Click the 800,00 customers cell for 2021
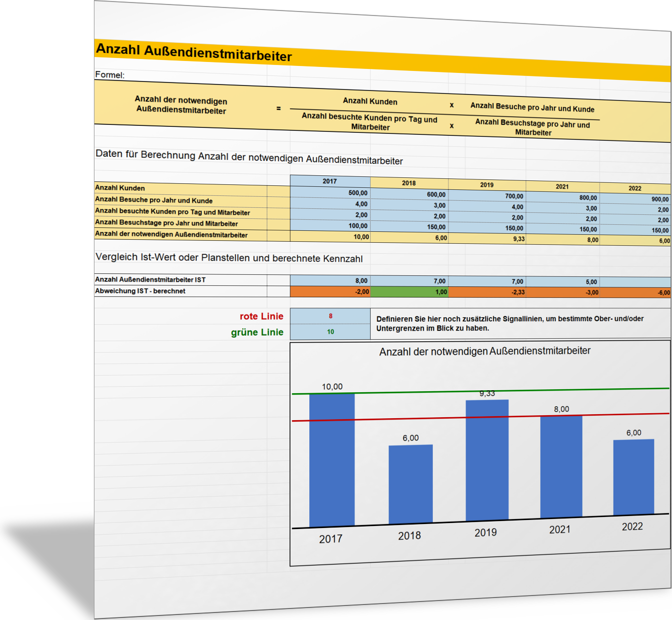 pyautogui.click(x=563, y=198)
